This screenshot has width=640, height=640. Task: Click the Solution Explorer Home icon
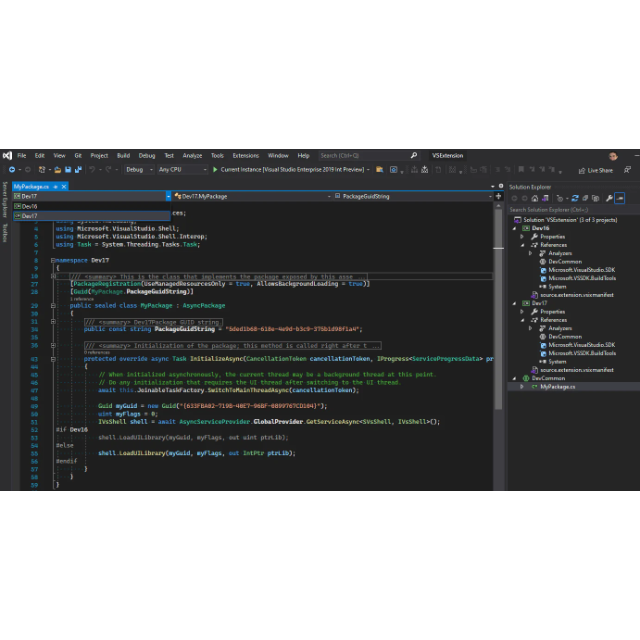coord(535,198)
